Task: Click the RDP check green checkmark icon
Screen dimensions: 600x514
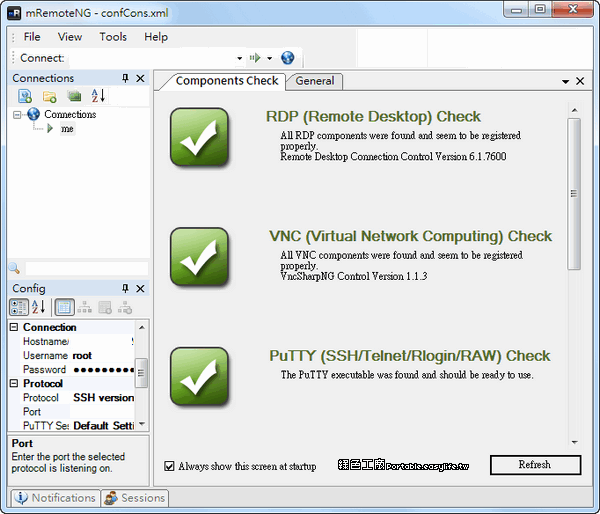Action: [x=199, y=137]
